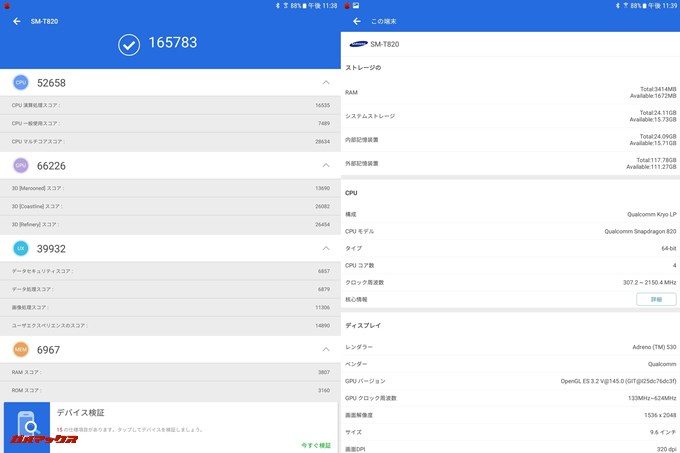Select the 3D [Marooned] スコア row

coord(170,188)
